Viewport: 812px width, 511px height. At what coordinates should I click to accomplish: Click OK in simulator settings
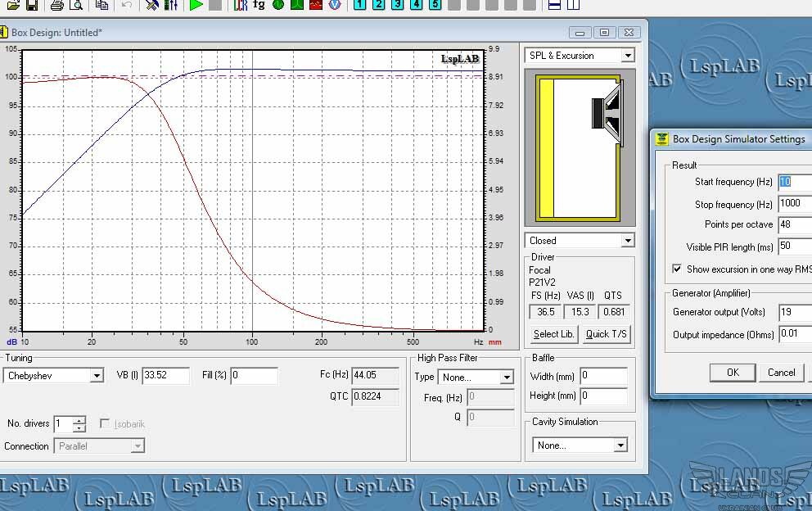[733, 373]
